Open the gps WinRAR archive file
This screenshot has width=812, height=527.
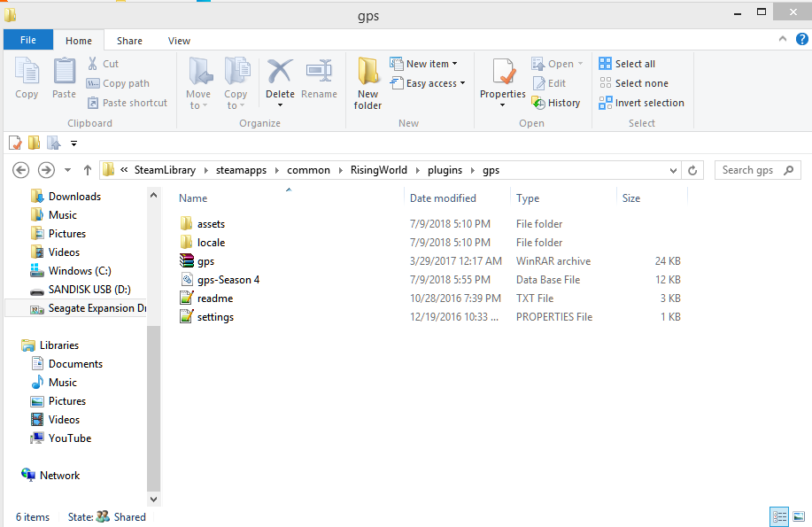[205, 261]
